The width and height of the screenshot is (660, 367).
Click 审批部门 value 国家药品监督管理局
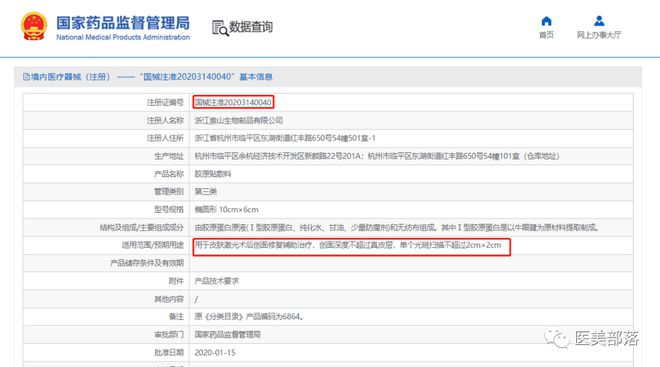coord(227,335)
